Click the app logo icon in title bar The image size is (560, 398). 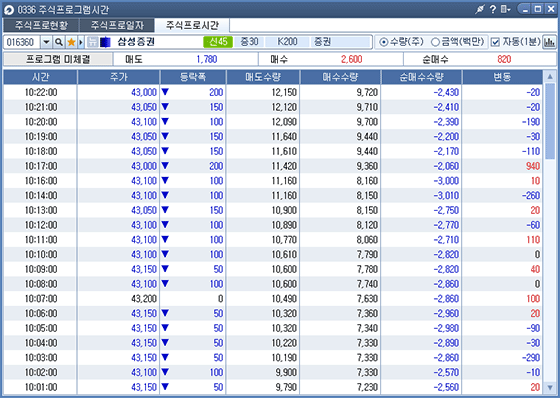[x=9, y=10]
